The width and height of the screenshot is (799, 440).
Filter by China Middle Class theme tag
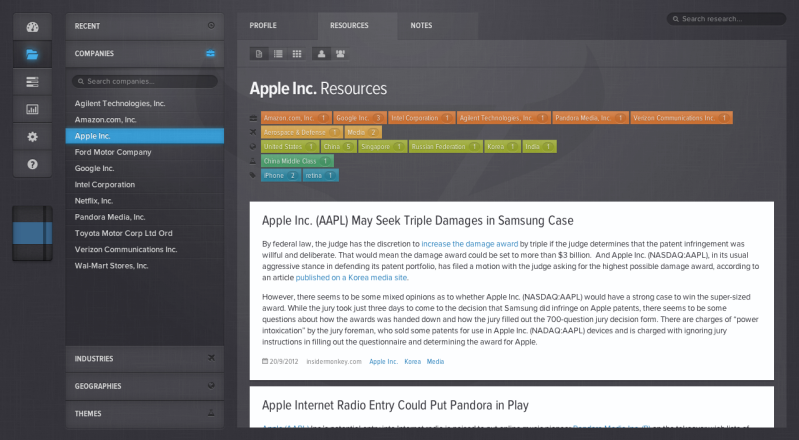297,161
